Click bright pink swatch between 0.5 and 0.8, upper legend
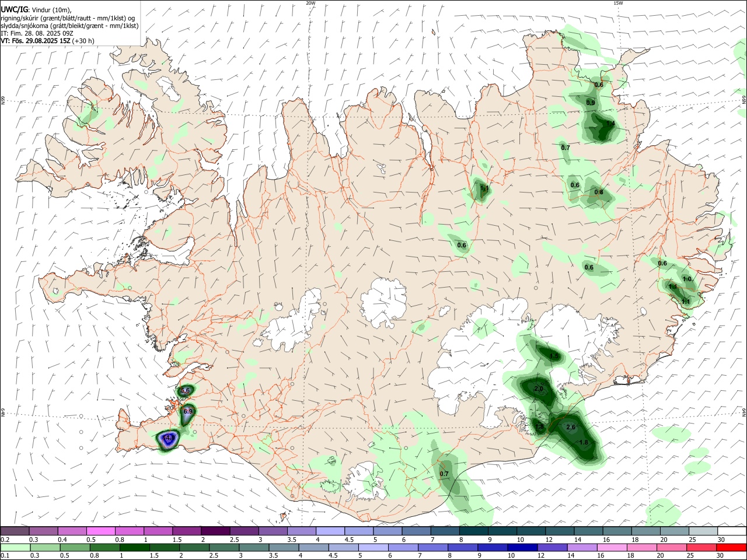This screenshot has width=747, height=560. coord(101,531)
